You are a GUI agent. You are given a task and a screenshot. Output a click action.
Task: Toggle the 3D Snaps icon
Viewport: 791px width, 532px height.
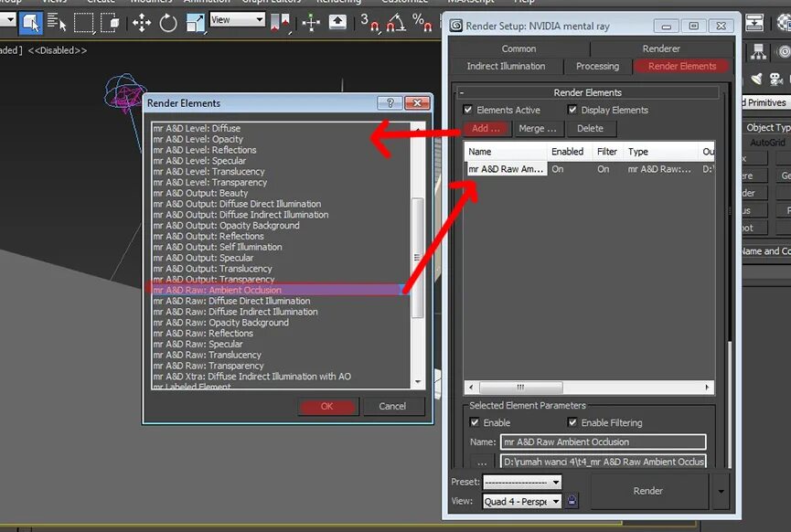pyautogui.click(x=369, y=23)
